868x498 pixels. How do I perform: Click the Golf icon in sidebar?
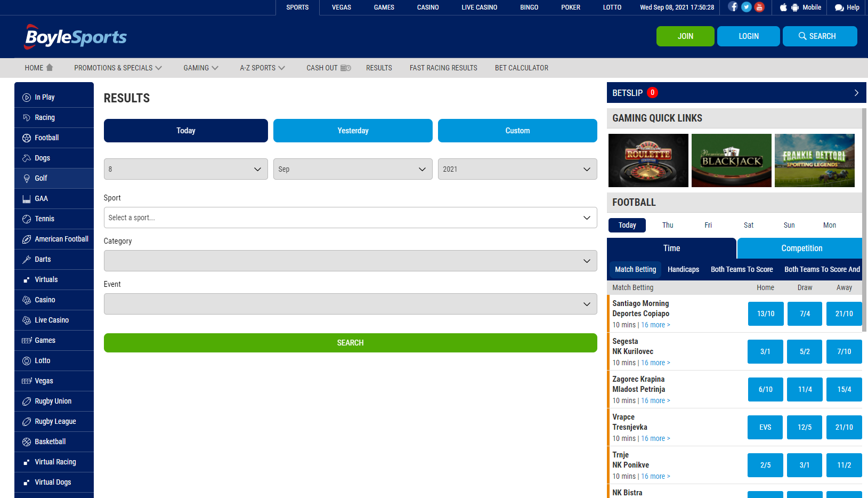[27, 179]
